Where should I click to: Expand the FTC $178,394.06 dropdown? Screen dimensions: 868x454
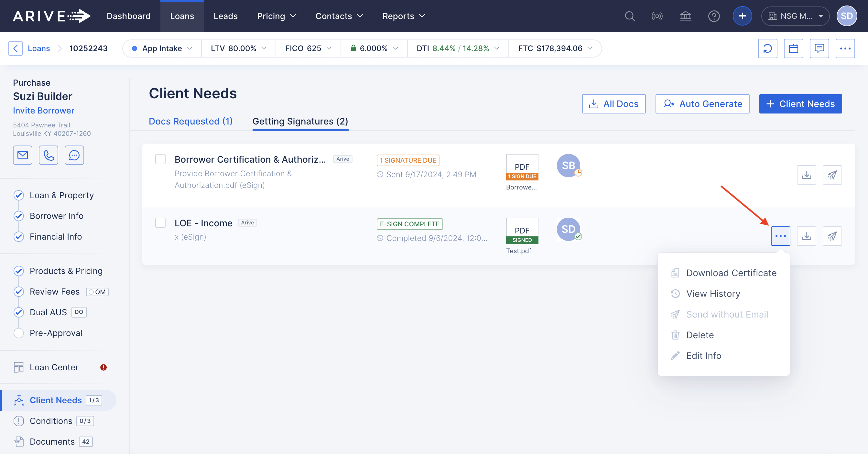(x=555, y=49)
